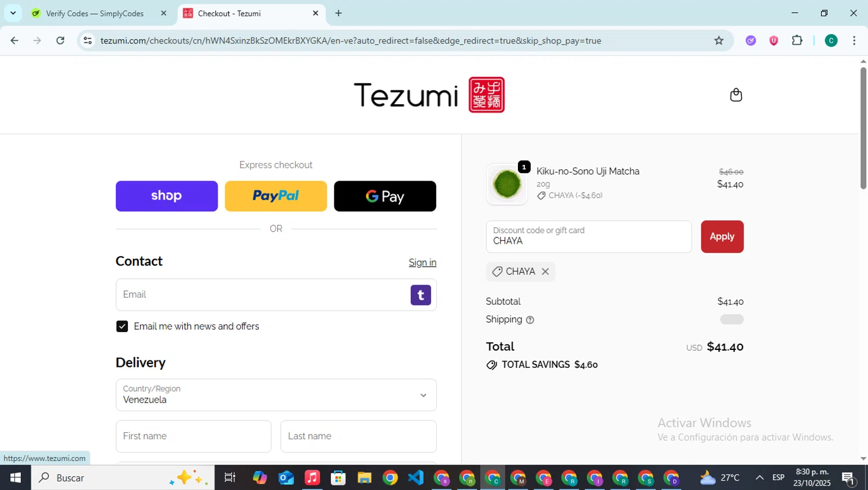The image size is (868, 490).
Task: Click the ESP language indicator
Action: pyautogui.click(x=778, y=478)
